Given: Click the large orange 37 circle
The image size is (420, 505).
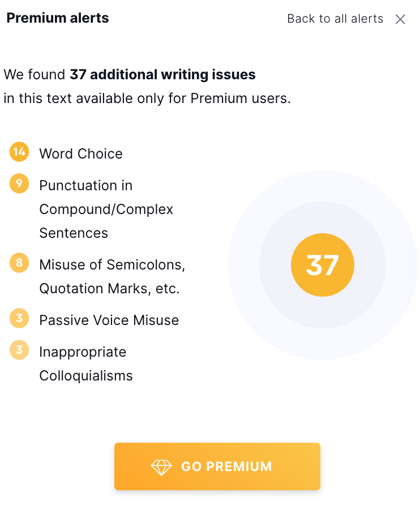Looking at the screenshot, I should pos(323,265).
